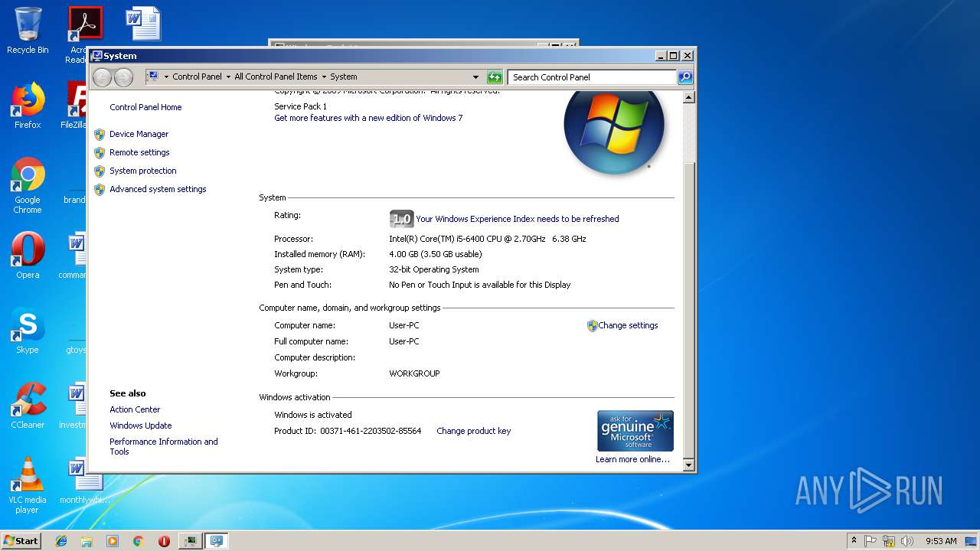
Task: Click the Action Center flag tray icon
Action: 871,541
